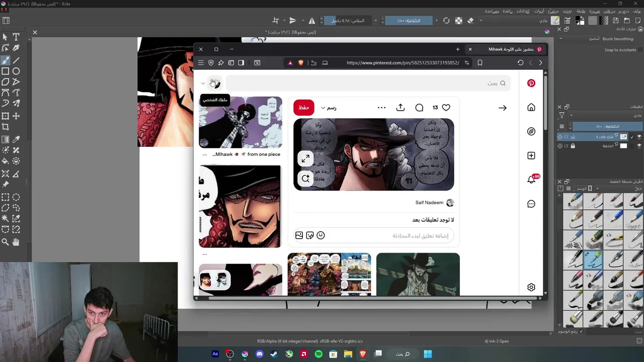The height and width of the screenshot is (362, 644).
Task: Click the heart reaction icon on pin
Action: pyautogui.click(x=446, y=108)
